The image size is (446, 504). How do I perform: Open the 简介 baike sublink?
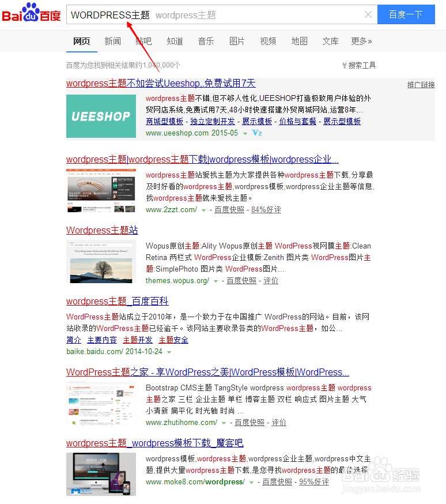coord(74,340)
